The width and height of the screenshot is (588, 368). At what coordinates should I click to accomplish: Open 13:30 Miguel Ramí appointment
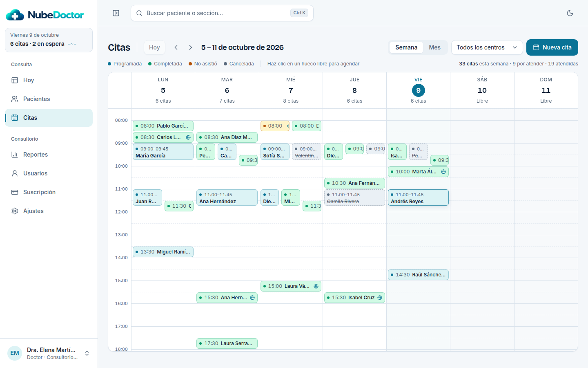[163, 252]
